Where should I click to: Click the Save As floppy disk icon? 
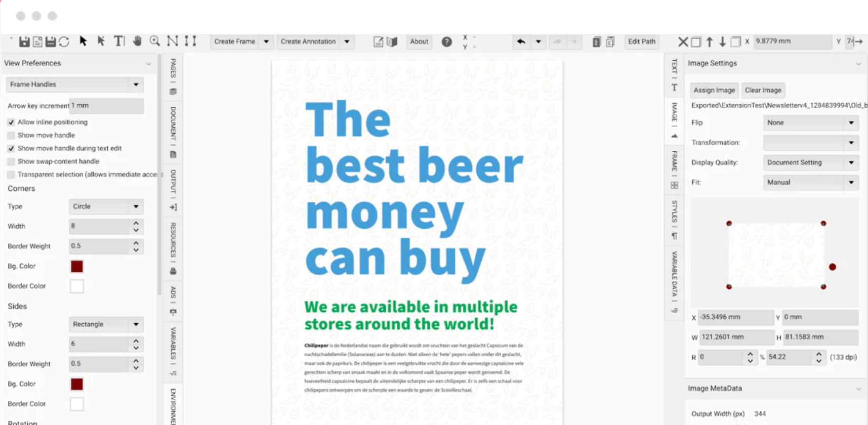[x=51, y=41]
